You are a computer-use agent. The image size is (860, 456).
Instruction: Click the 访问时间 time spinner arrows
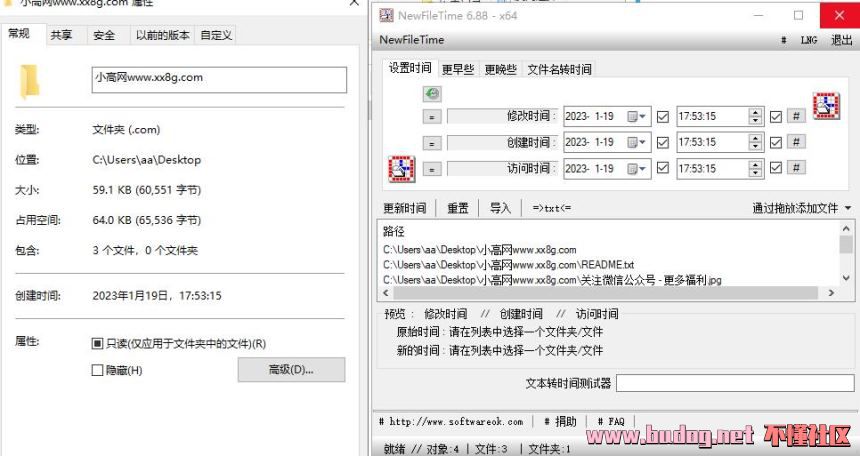(x=755, y=168)
